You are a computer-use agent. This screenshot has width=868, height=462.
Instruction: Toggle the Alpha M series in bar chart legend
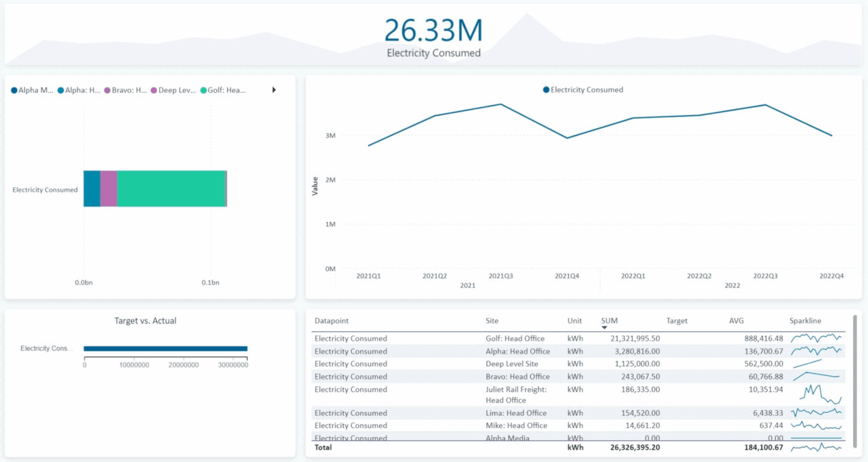click(13, 89)
